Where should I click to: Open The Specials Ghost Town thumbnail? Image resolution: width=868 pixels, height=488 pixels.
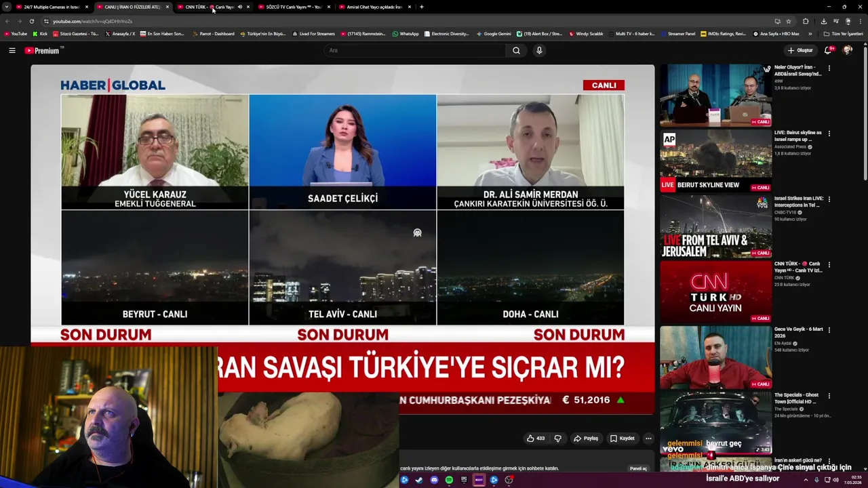click(715, 423)
